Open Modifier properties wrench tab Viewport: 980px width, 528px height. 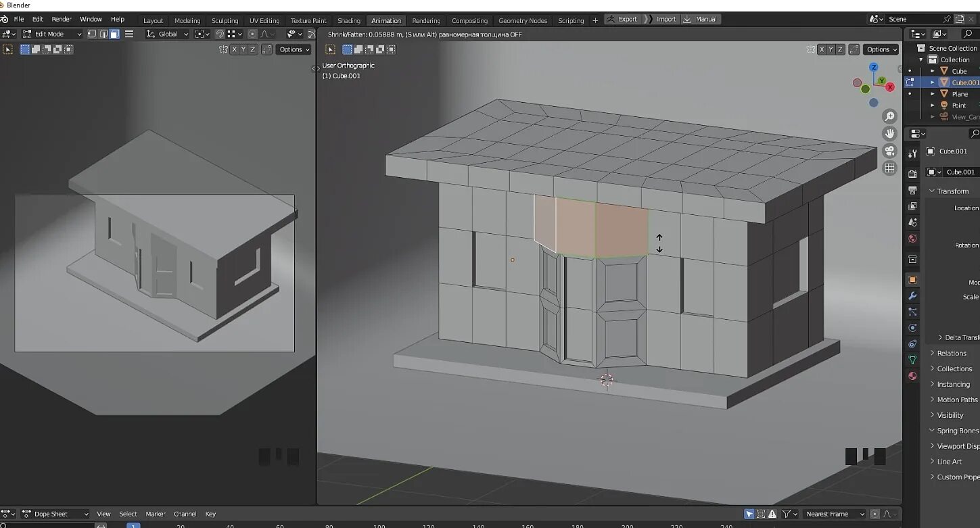click(912, 295)
